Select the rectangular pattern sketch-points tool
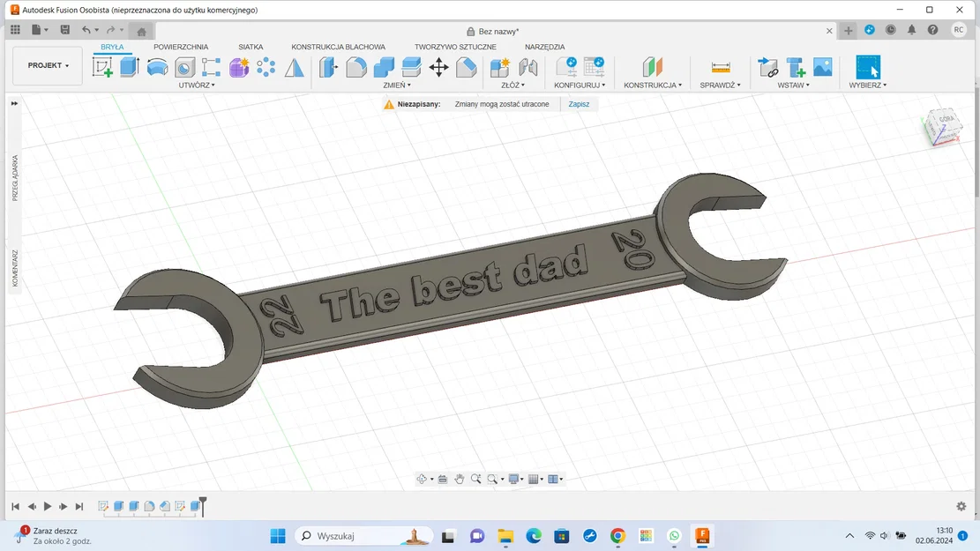The height and width of the screenshot is (551, 980). point(211,68)
